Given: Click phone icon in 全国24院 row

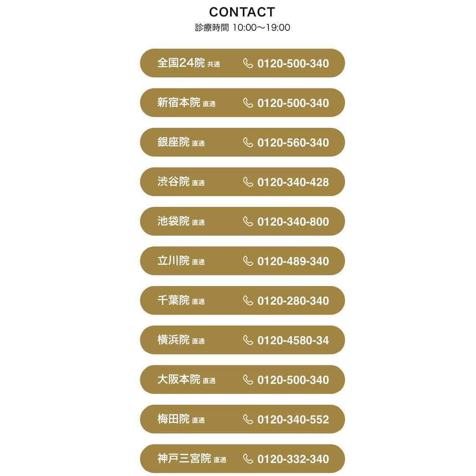Looking at the screenshot, I should 248,63.
